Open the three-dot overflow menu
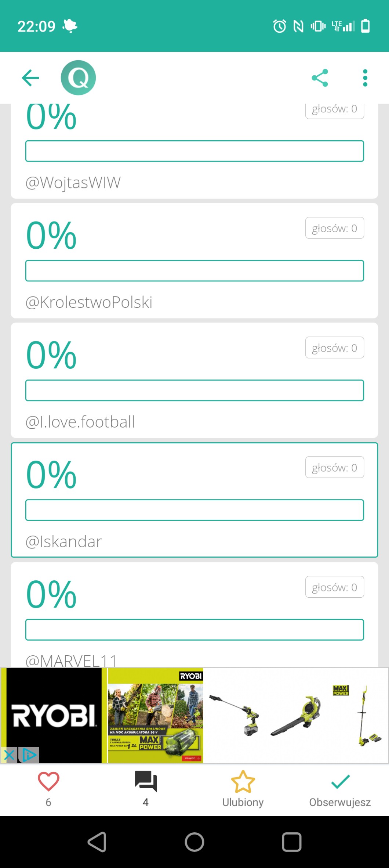The height and width of the screenshot is (868, 389). (x=365, y=78)
